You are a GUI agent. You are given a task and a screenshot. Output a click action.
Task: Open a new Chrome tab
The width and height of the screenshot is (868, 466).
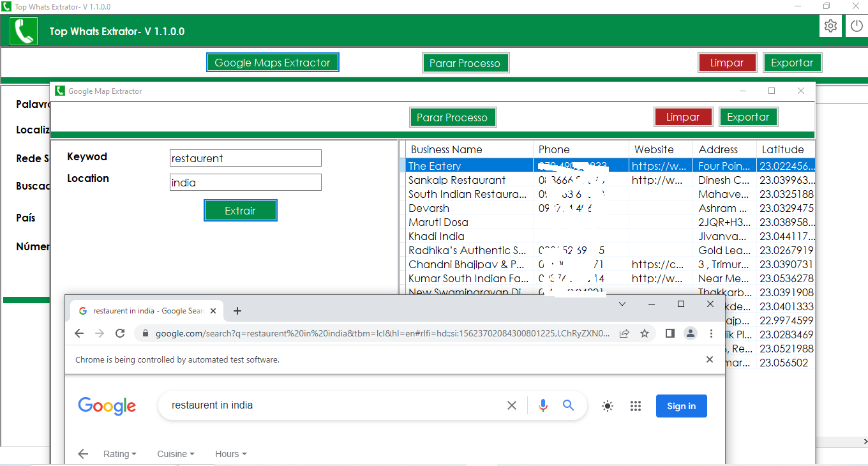coord(237,311)
